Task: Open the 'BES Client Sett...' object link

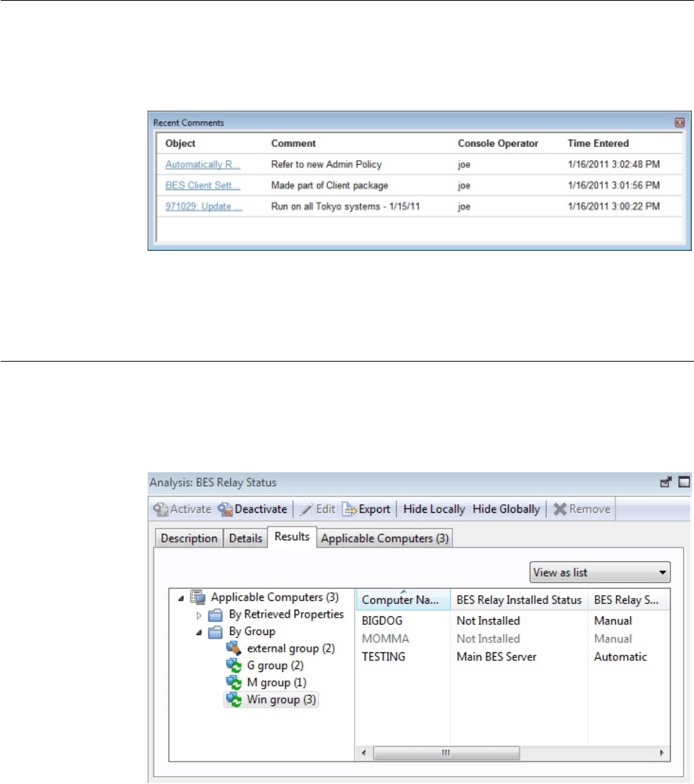Action: [x=203, y=185]
